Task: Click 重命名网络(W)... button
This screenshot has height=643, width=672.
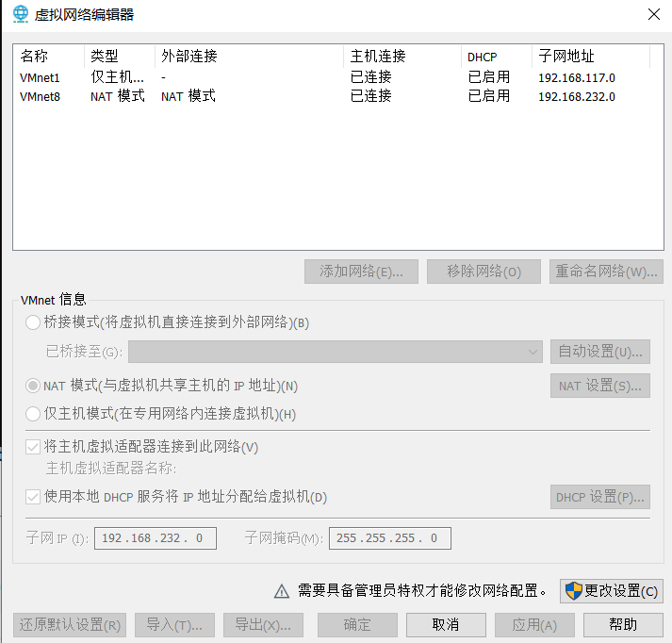Action: [x=606, y=272]
